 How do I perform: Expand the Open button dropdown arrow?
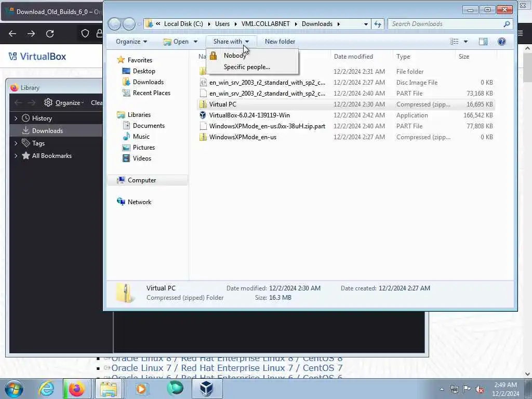195,42
